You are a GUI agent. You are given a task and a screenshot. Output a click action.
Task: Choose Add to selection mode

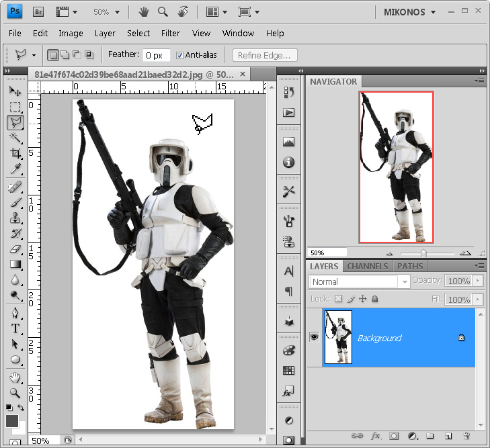coord(65,54)
